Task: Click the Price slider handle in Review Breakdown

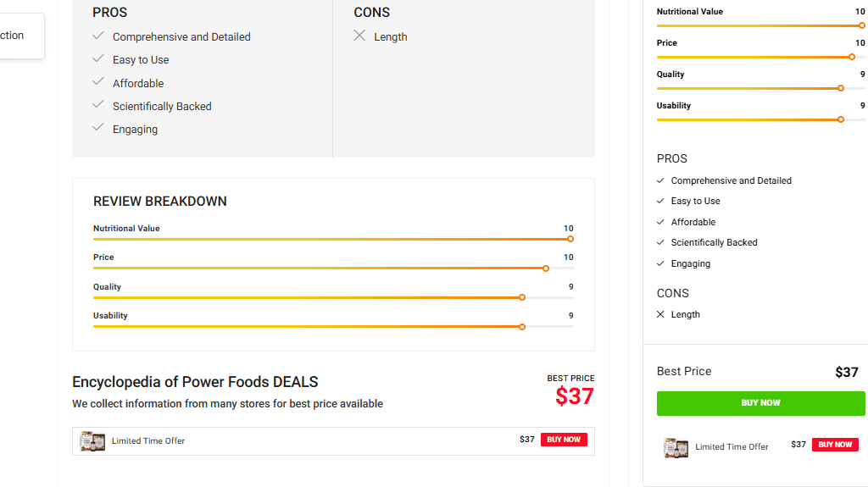Action: pyautogui.click(x=546, y=268)
